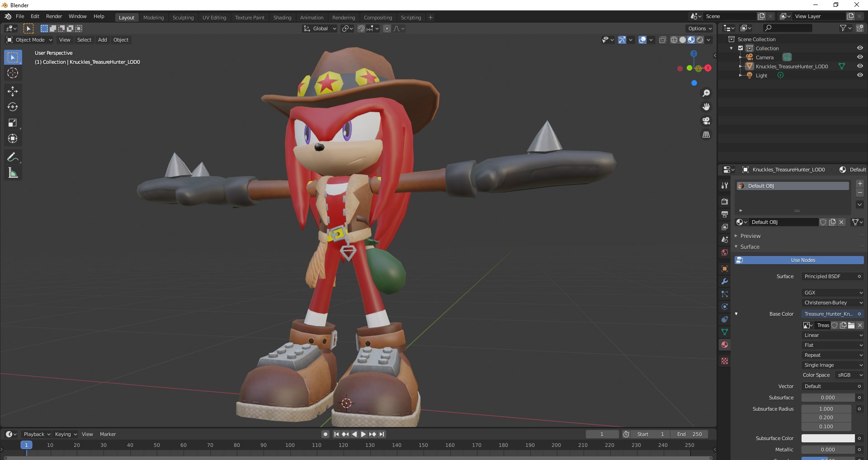The image size is (868, 460).
Task: Add a material slot with plus button
Action: [x=860, y=184]
